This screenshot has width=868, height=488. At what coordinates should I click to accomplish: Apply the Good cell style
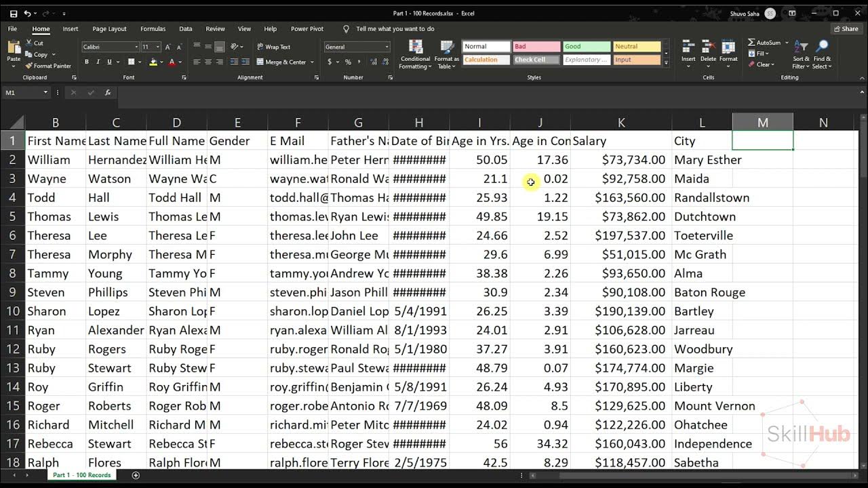[587, 47]
